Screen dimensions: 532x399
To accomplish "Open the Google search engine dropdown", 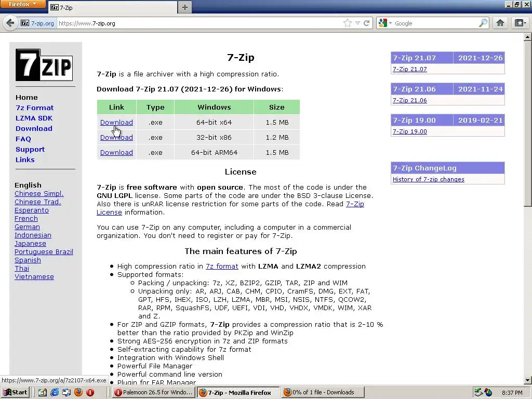I will [x=385, y=23].
